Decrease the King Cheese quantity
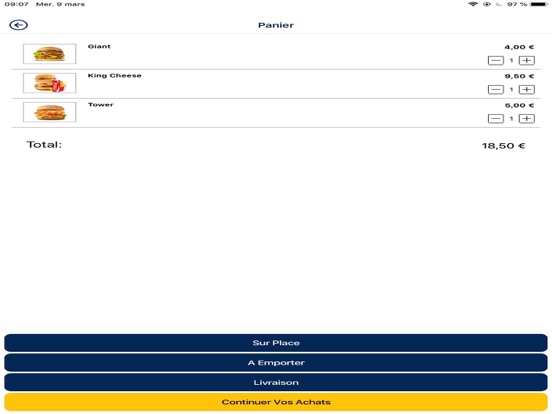The image size is (552, 414). (496, 89)
